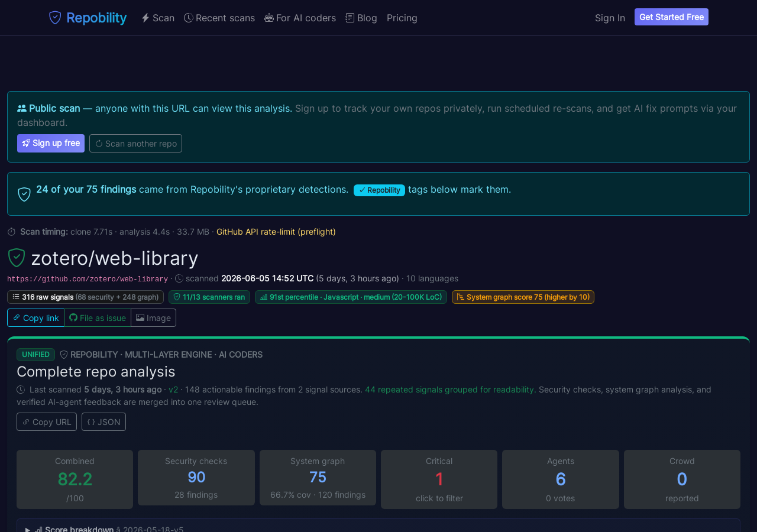Click the Copy URL button
This screenshot has width=757, height=532.
click(47, 421)
